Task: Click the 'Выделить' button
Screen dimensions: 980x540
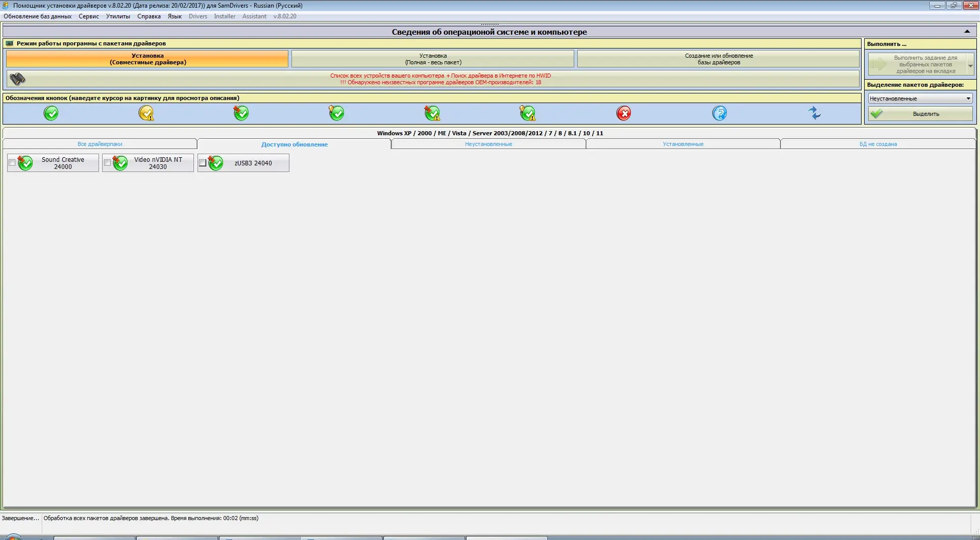Action: pyautogui.click(x=920, y=114)
